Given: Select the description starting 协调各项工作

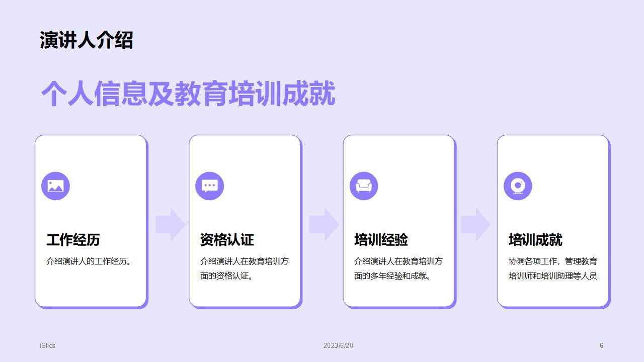Looking at the screenshot, I should pos(553,268).
